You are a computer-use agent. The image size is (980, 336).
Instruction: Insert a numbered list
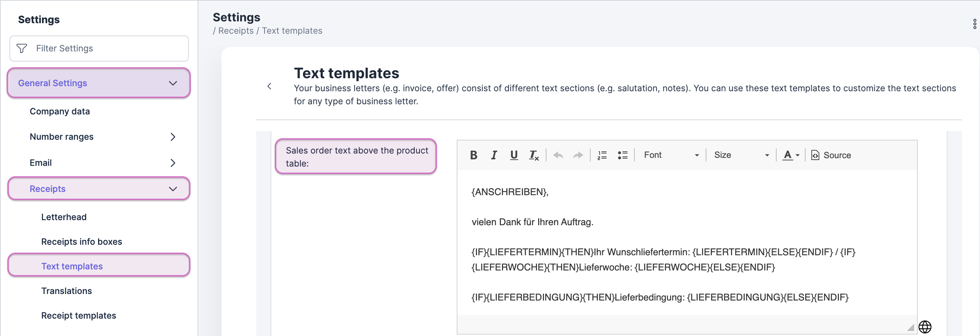(602, 155)
